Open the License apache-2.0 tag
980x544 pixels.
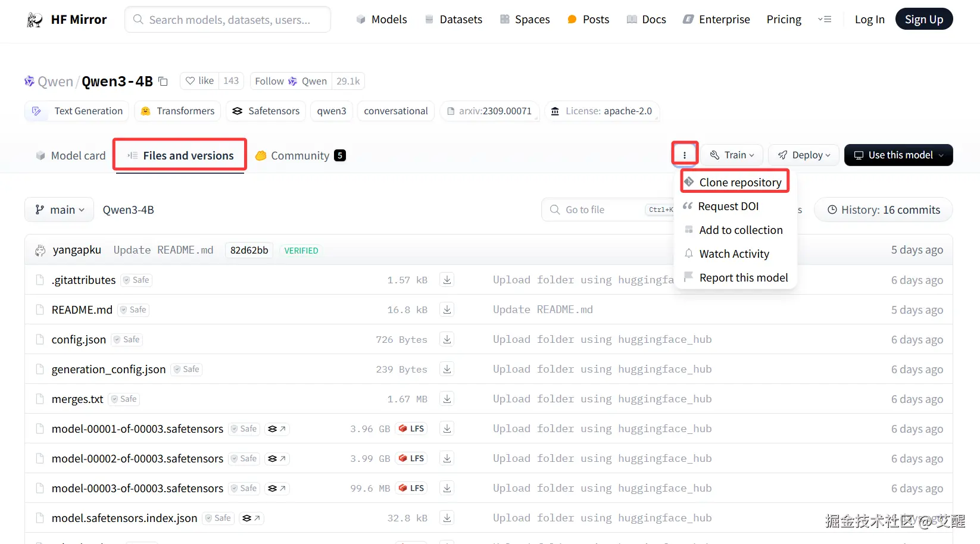tap(602, 111)
